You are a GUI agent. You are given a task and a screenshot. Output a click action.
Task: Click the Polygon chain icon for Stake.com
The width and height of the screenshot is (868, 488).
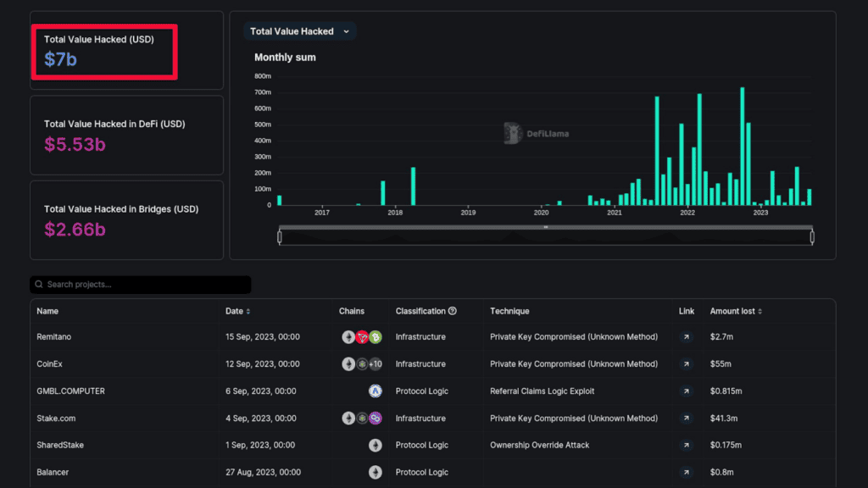(376, 419)
